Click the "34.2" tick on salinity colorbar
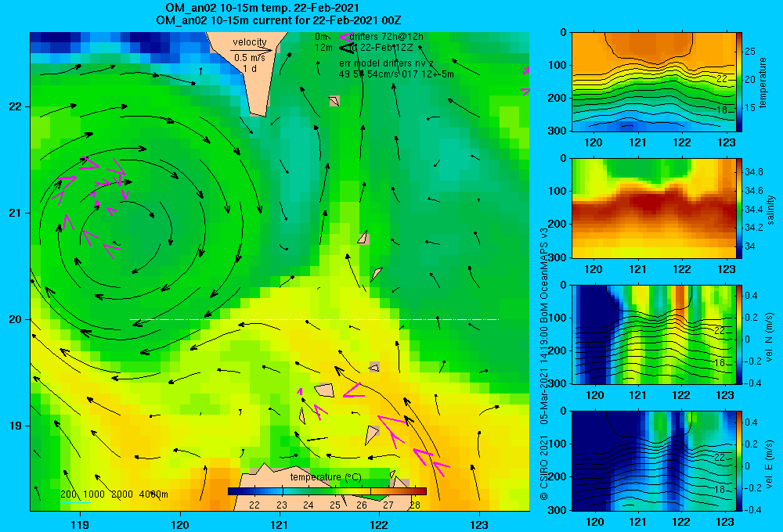The width and height of the screenshot is (783, 532). pos(754,227)
